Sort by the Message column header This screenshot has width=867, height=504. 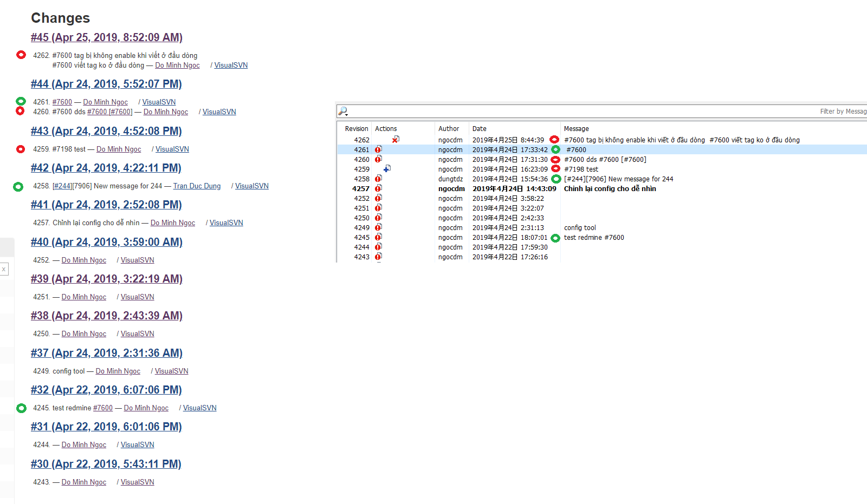[x=577, y=128]
